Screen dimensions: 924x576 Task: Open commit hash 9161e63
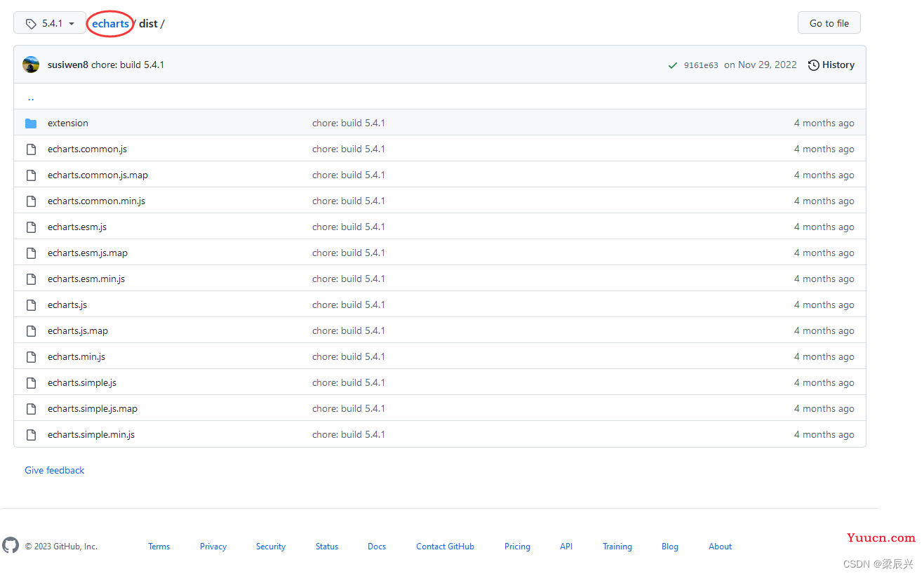701,65
